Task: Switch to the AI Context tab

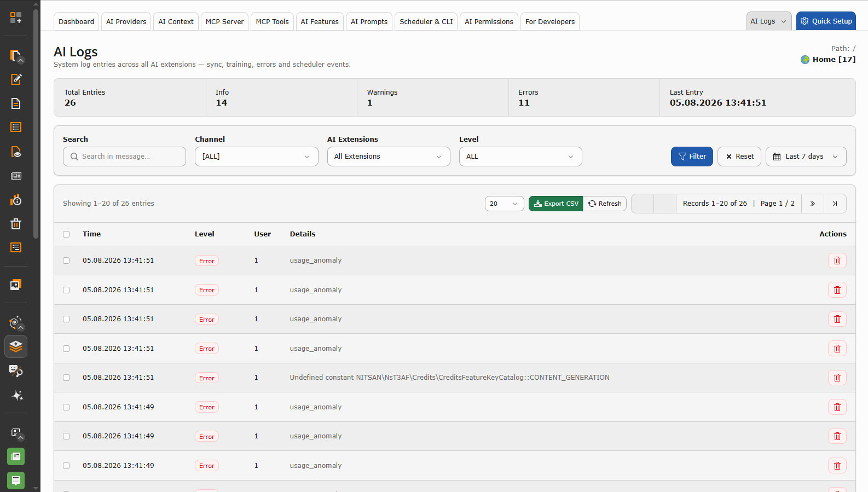Action: click(x=176, y=22)
